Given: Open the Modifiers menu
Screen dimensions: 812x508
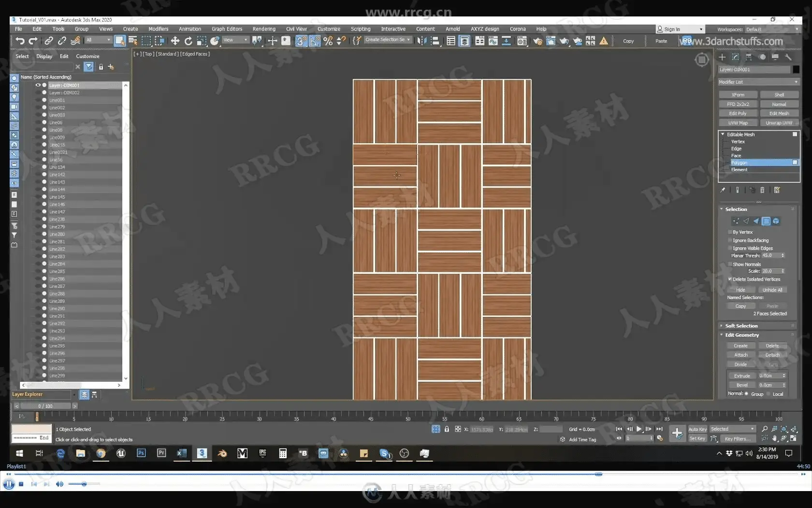Looking at the screenshot, I should (x=159, y=29).
